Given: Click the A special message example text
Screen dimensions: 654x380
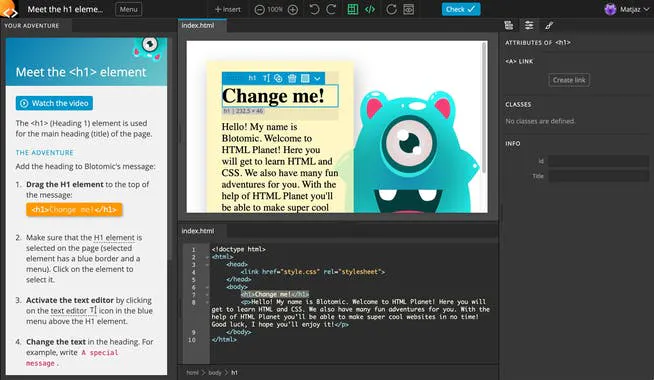Looking at the screenshot, I should 72,358.
